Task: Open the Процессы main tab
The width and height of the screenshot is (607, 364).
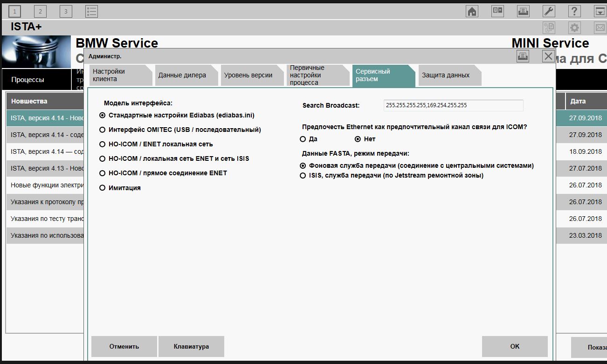Action: 36,80
